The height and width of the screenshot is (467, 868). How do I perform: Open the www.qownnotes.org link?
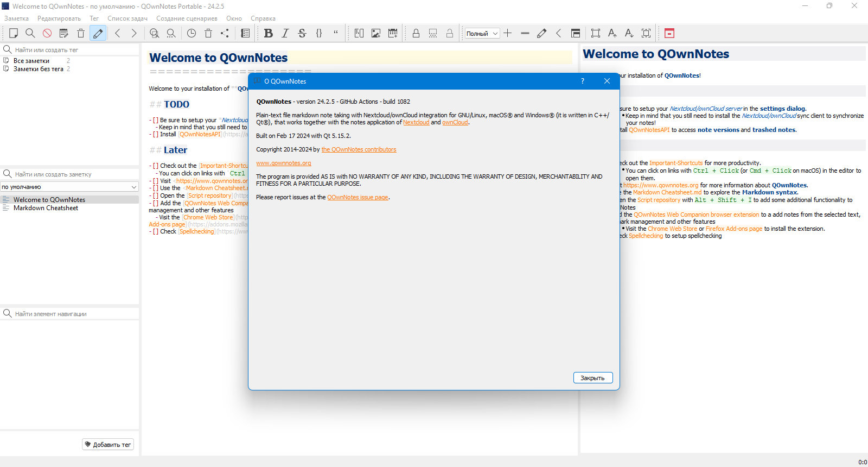[284, 163]
